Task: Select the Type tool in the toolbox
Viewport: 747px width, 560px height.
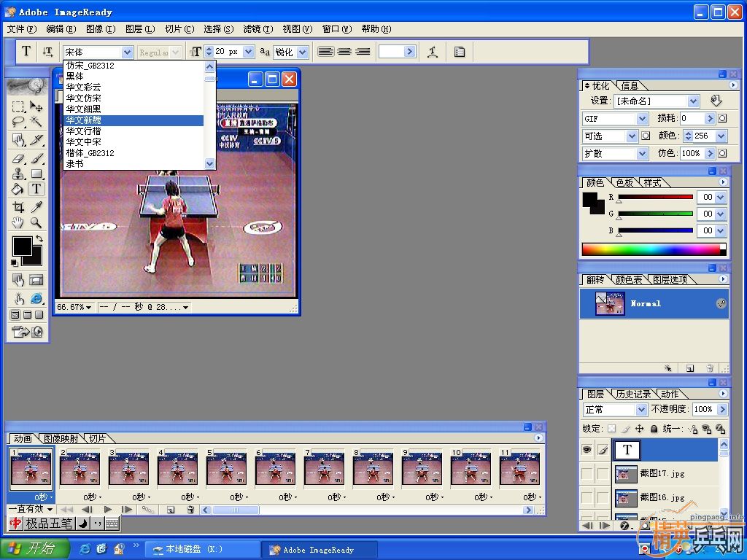Action: tap(36, 189)
